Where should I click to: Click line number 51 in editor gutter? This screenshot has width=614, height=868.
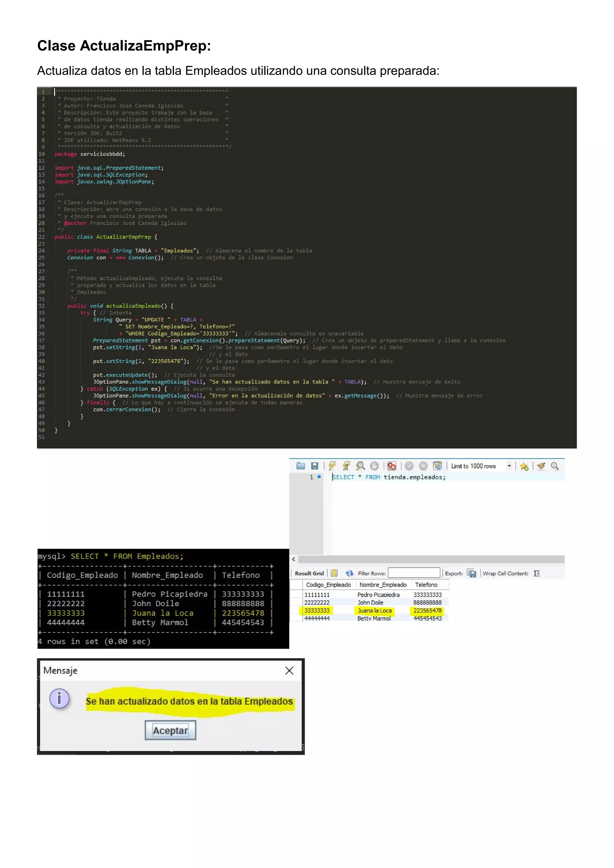pyautogui.click(x=42, y=437)
